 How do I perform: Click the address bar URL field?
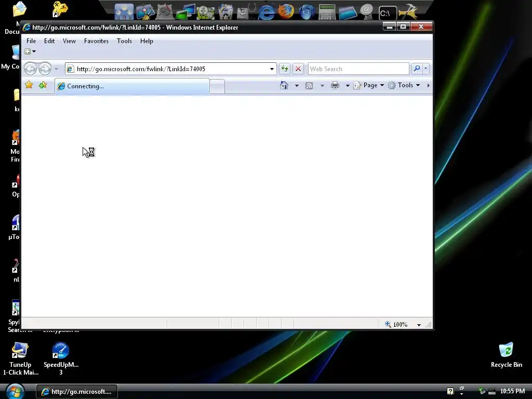(171, 69)
